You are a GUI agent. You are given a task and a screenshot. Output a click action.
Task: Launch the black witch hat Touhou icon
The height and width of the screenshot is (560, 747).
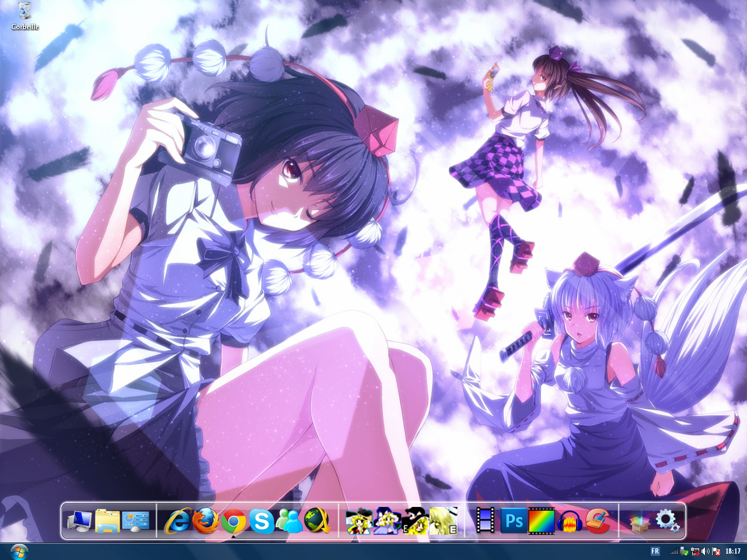(415, 520)
